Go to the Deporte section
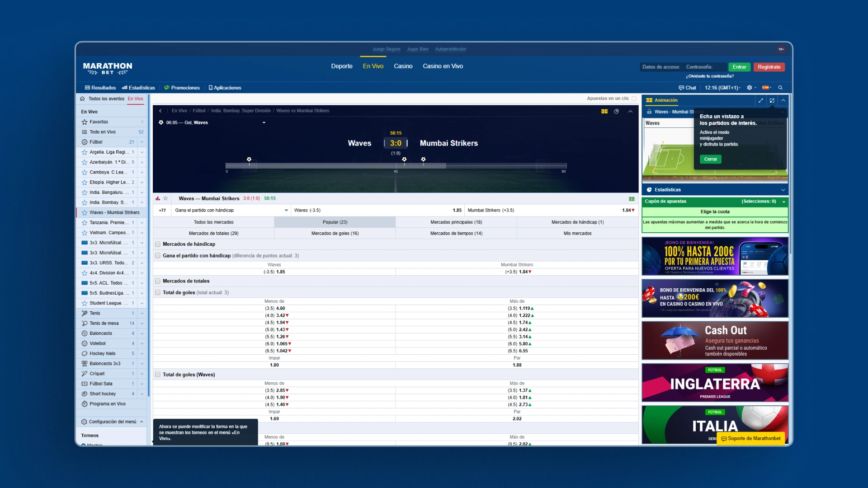 click(x=342, y=66)
